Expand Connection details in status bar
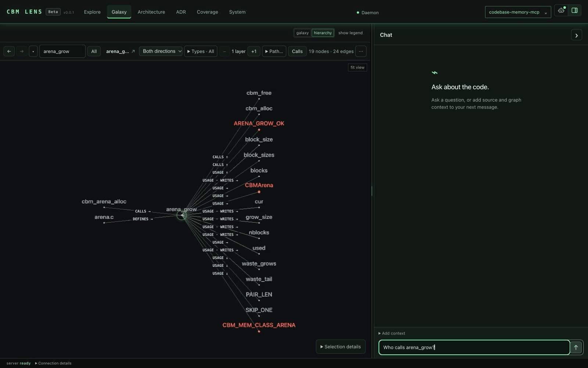Screen dimensions: 588x368 [53, 363]
